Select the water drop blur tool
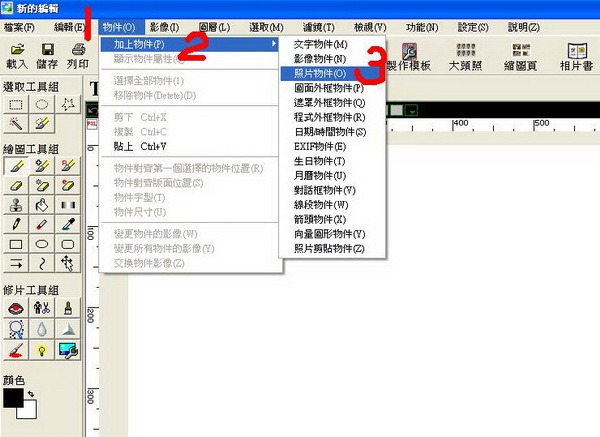Image resolution: width=600 pixels, height=437 pixels. (42, 329)
